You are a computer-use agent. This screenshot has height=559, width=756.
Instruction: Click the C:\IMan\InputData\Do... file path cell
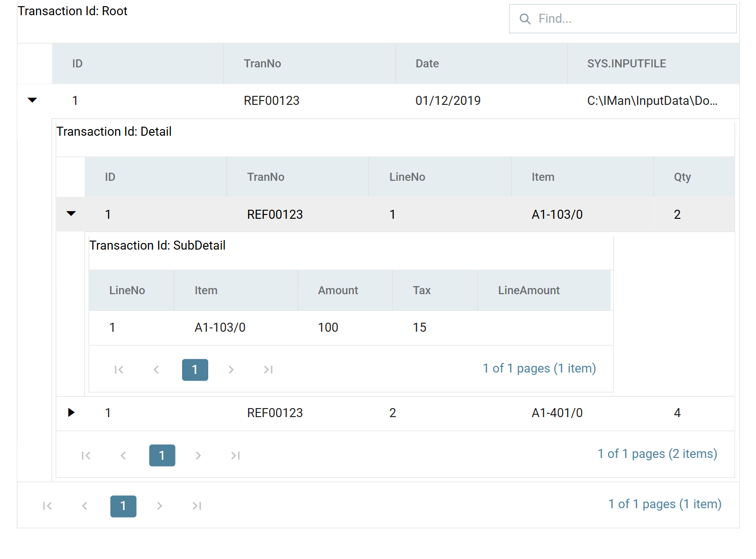(653, 101)
